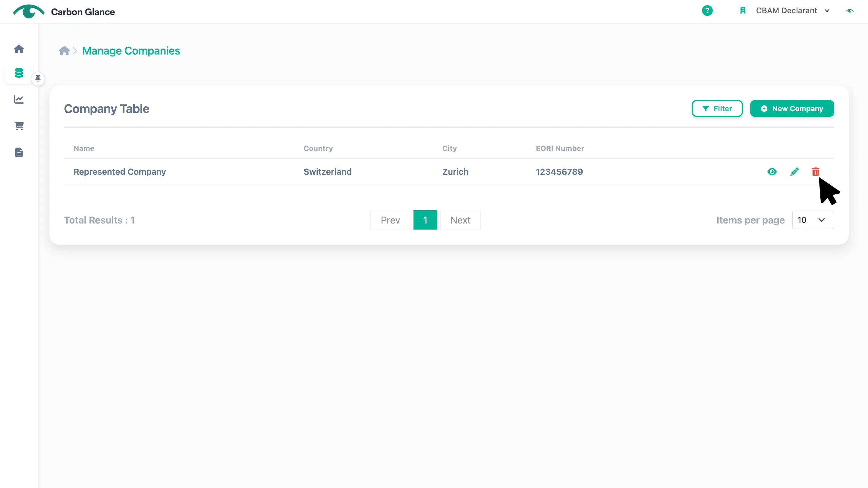The height and width of the screenshot is (488, 868).
Task: Edit Represented Company with the pencil icon
Action: 794,172
